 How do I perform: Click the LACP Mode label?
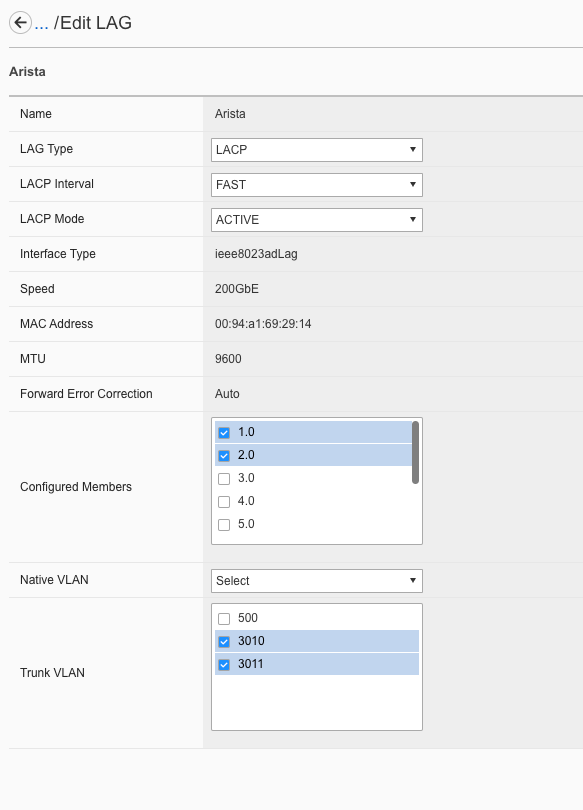coord(52,219)
